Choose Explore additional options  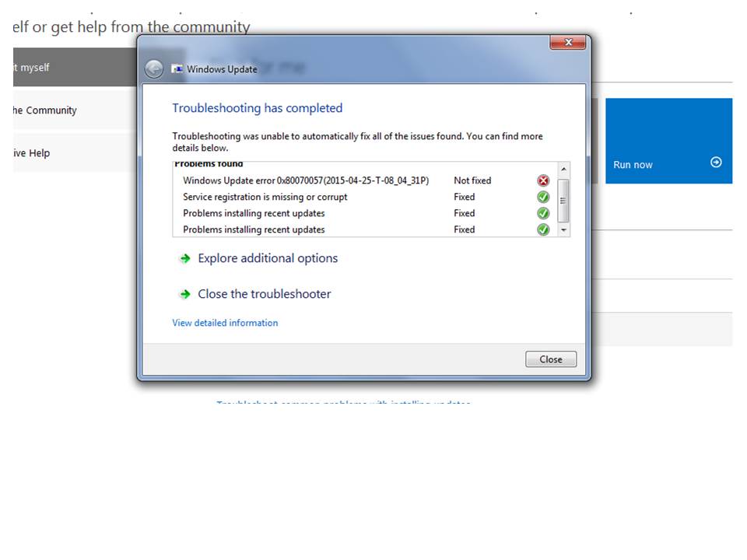coord(268,258)
